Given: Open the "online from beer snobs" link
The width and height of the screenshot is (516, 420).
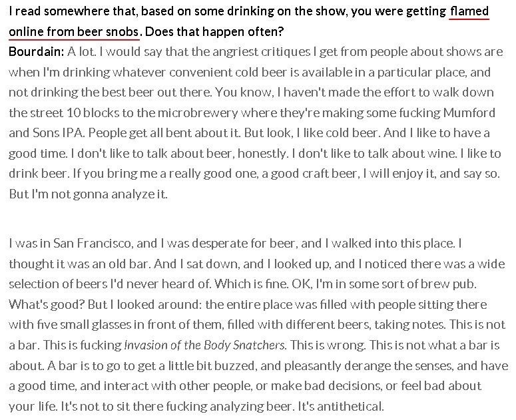Looking at the screenshot, I should pyautogui.click(x=74, y=31).
